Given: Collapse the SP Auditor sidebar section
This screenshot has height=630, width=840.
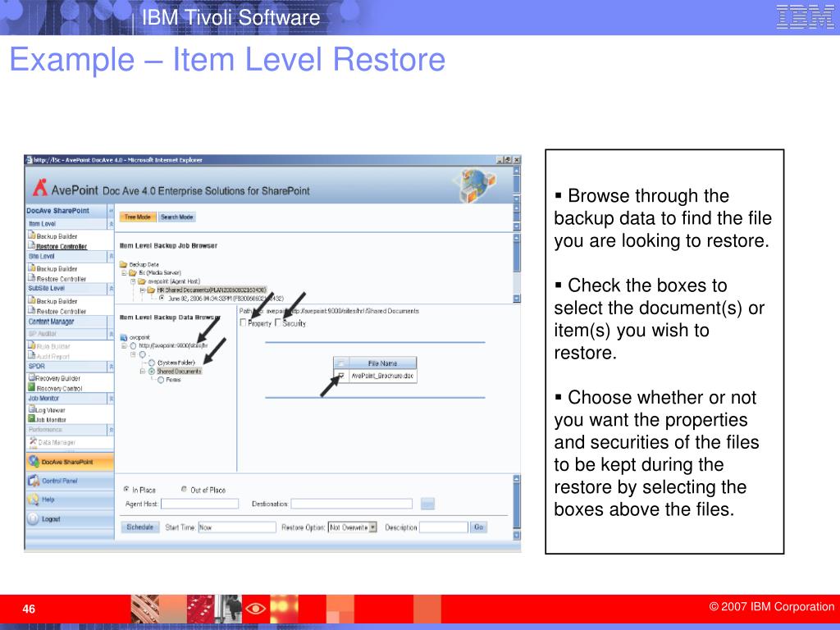Looking at the screenshot, I should click(111, 334).
